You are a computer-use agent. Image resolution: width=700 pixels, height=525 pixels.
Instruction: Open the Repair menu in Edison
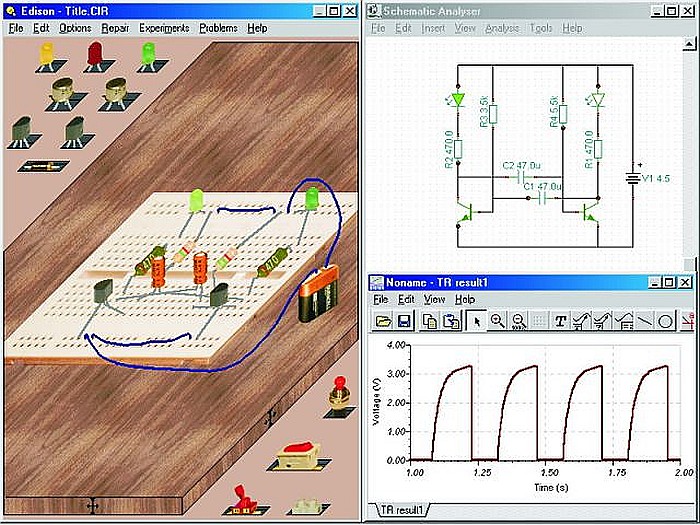115,28
